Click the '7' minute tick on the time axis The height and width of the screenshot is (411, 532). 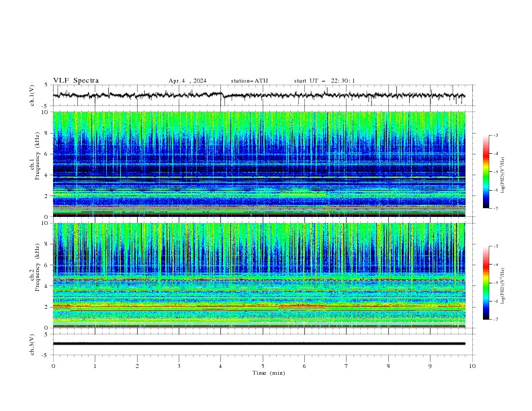click(347, 366)
